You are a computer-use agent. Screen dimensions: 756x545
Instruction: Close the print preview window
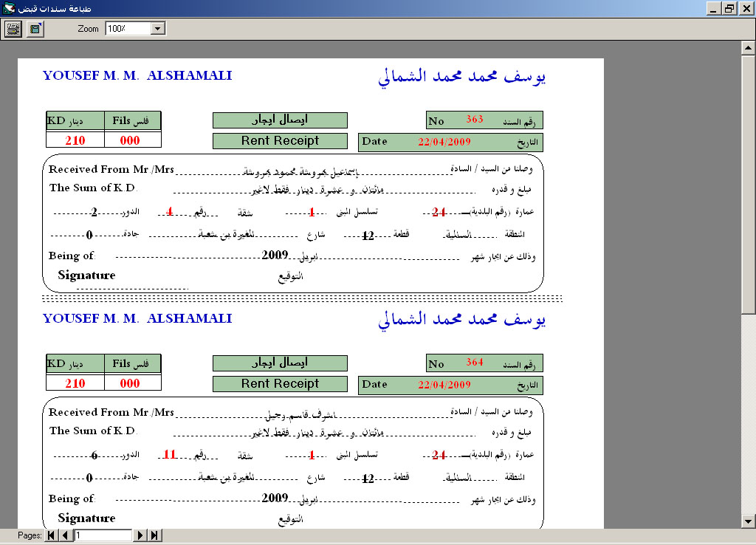click(x=746, y=8)
